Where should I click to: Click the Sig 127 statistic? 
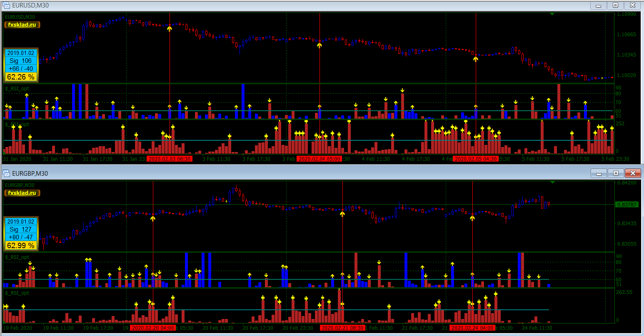pos(21,229)
